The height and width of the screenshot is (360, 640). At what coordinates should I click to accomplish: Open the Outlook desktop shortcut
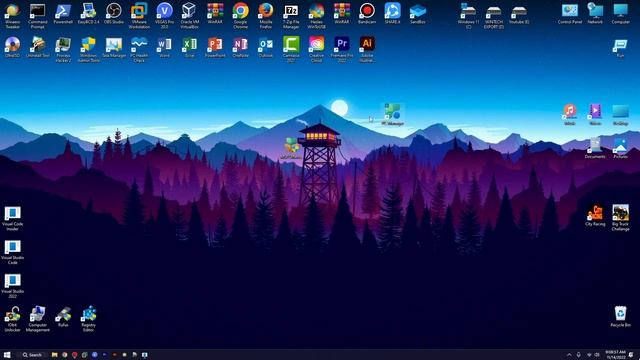click(x=266, y=47)
